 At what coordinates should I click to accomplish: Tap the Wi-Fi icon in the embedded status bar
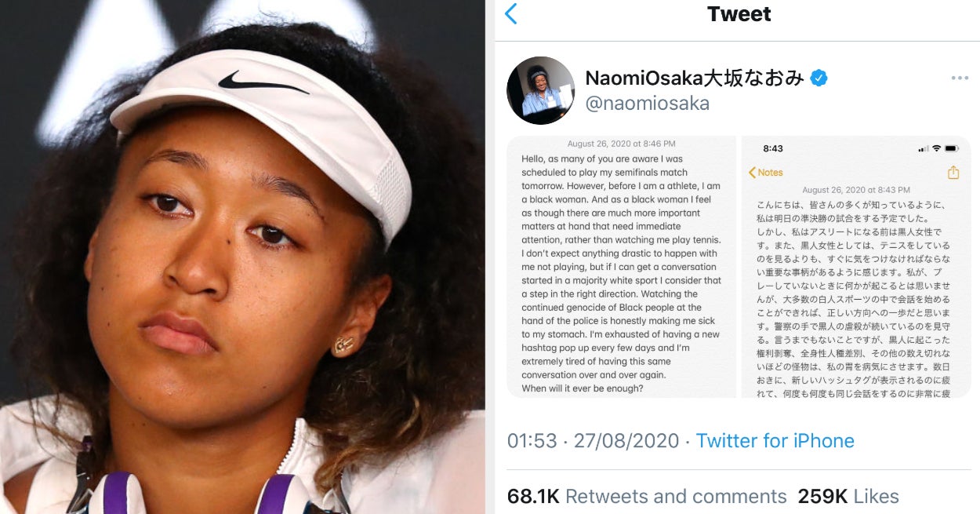[936, 148]
